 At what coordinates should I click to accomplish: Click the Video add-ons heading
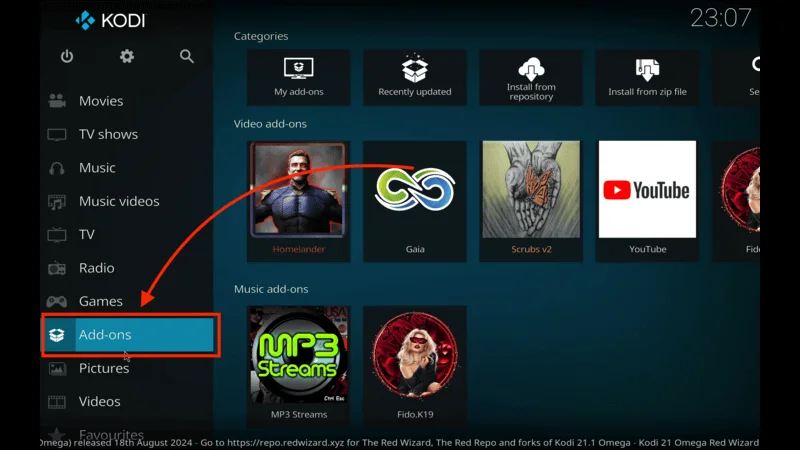(270, 124)
